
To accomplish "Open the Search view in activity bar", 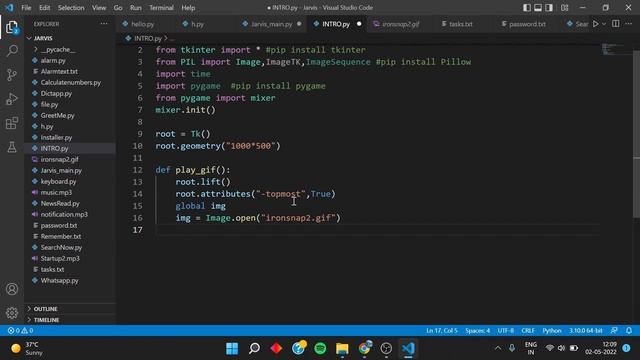I will [x=12, y=51].
